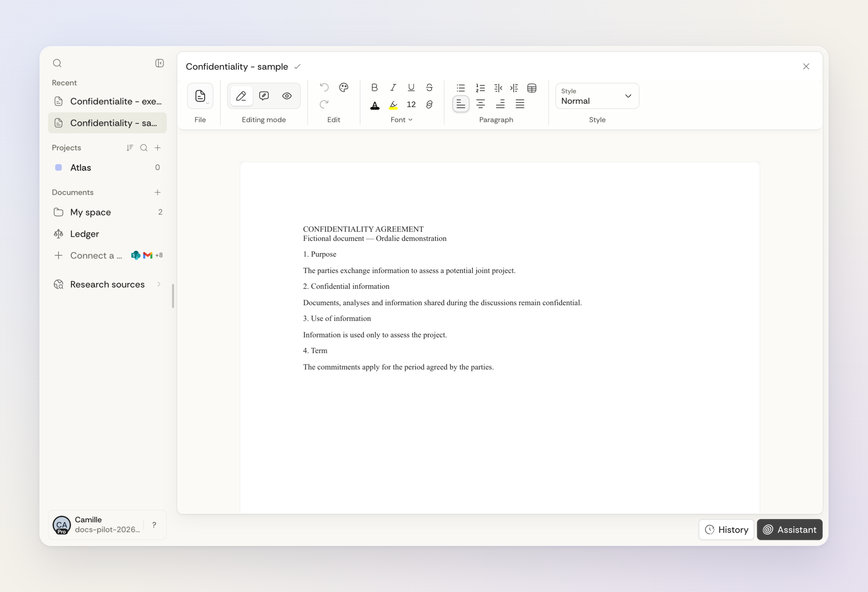Expand the Font options label
Image resolution: width=868 pixels, height=592 pixels.
(x=401, y=120)
